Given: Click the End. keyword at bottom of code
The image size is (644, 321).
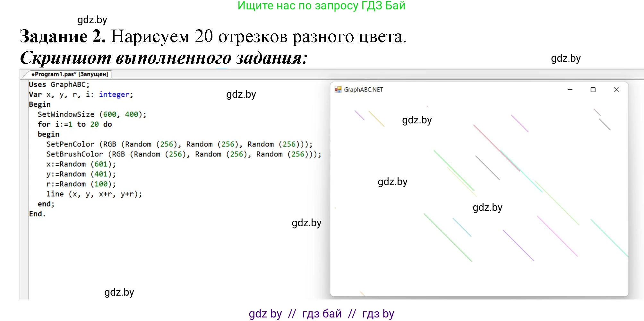Looking at the screenshot, I should click(x=37, y=213).
